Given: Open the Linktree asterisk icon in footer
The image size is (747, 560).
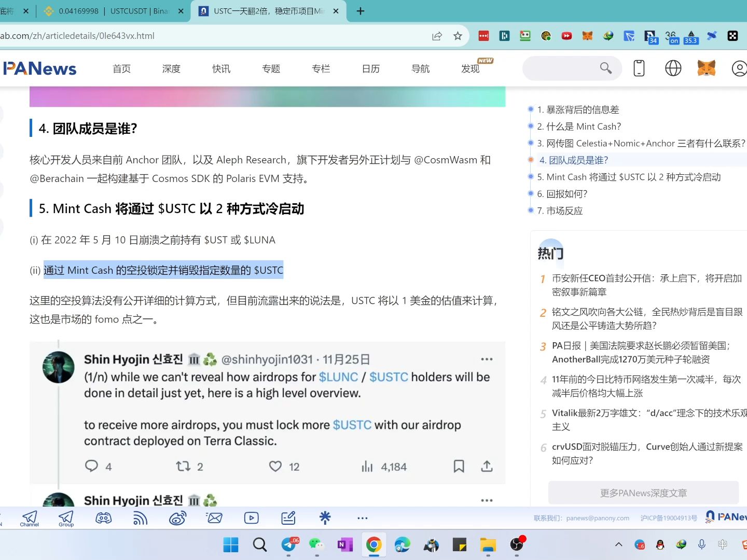Looking at the screenshot, I should (325, 517).
